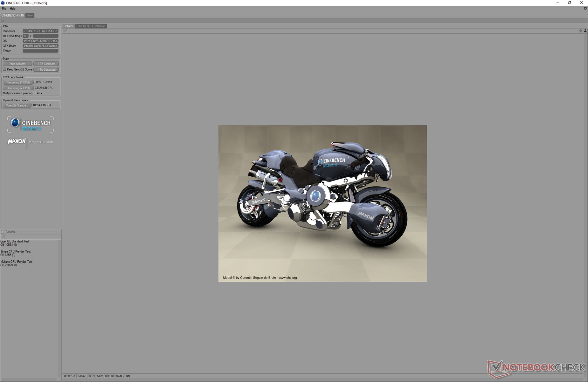The image size is (588, 382).
Task: Switch to the CINEBENCH Database tab
Action: (x=91, y=26)
